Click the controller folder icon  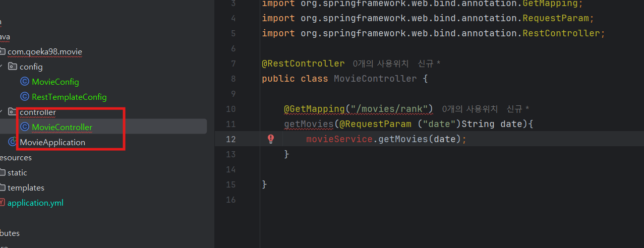tap(13, 112)
